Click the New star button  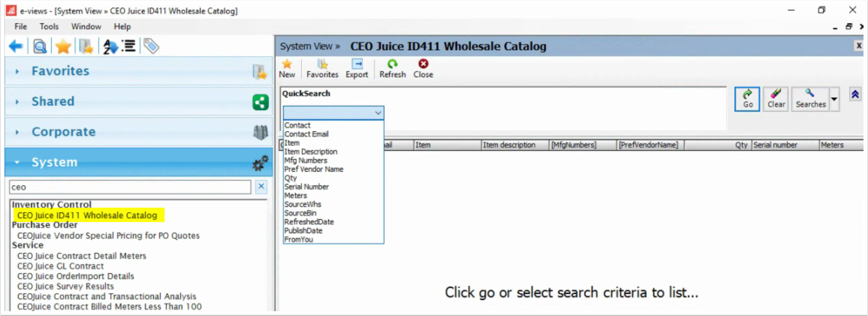pyautogui.click(x=287, y=69)
